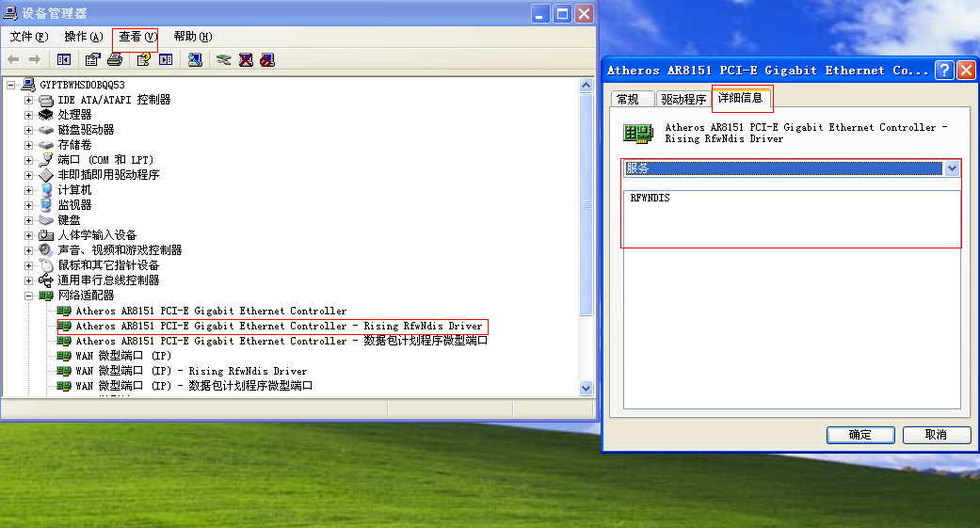The width and height of the screenshot is (980, 528).
Task: Switch to the 常规 tab
Action: click(x=632, y=99)
